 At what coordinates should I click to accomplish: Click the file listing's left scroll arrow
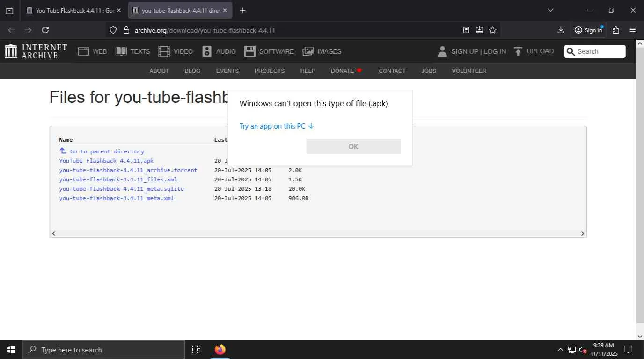[54, 233]
